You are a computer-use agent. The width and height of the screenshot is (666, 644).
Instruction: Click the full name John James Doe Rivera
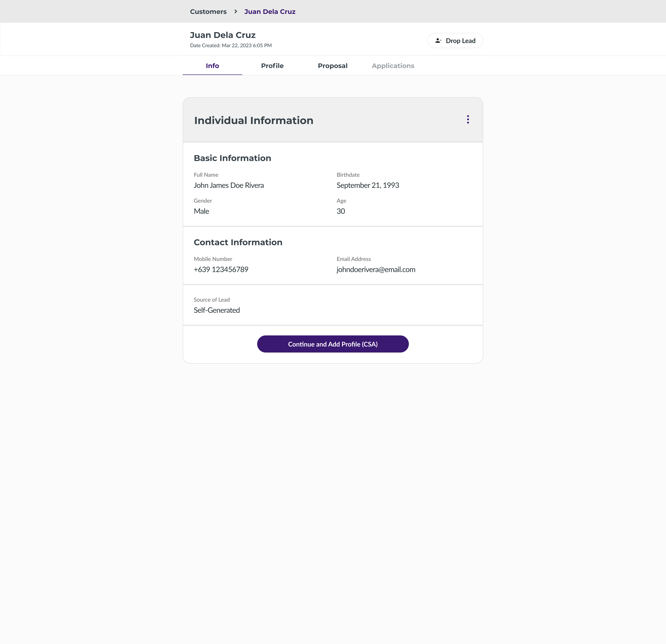point(229,185)
